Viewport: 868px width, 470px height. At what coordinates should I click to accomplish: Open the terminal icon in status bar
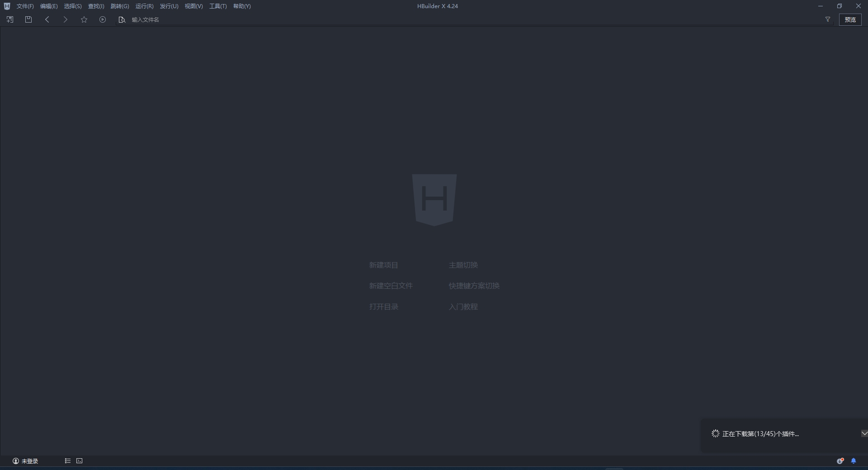pos(80,461)
